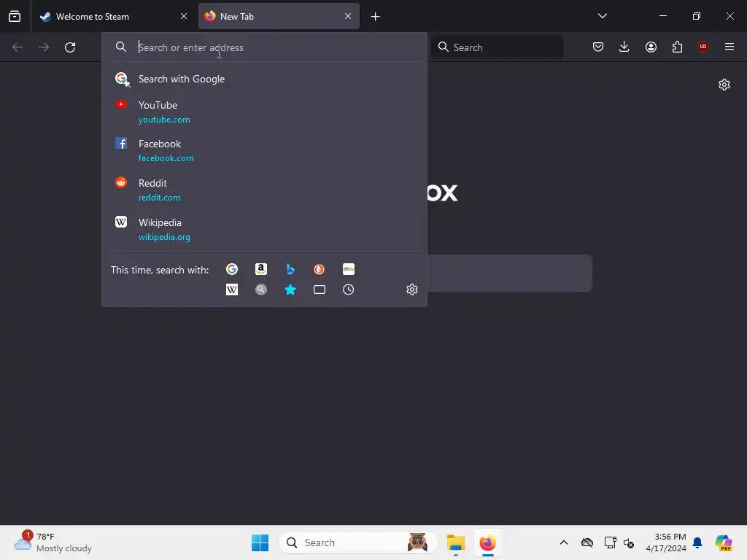Image resolution: width=747 pixels, height=560 pixels.
Task: Close the Welcome to Steam tab
Action: (x=184, y=16)
